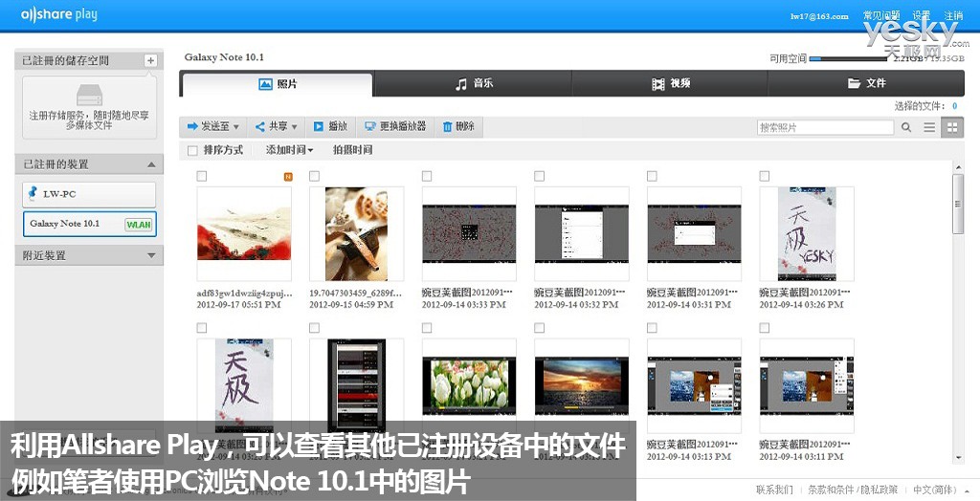980x501 pixels.
Task: Open sunset over sea thumbnail
Action: (581, 386)
